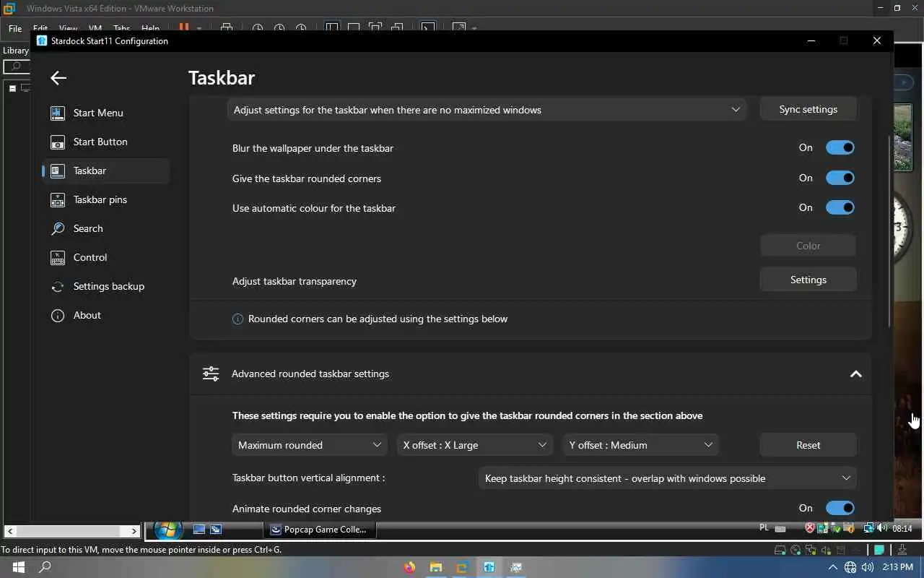Click the Vista tray volume icon
Image resolution: width=924 pixels, height=578 pixels.
(884, 529)
